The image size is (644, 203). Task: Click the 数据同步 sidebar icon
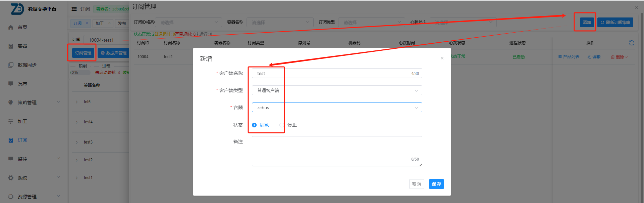pyautogui.click(x=11, y=65)
